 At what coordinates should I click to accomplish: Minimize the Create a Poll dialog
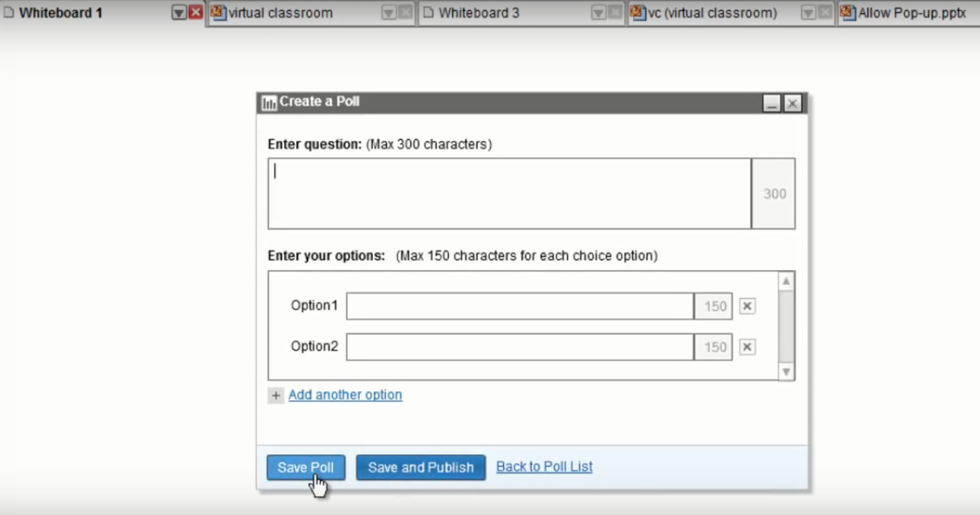772,103
